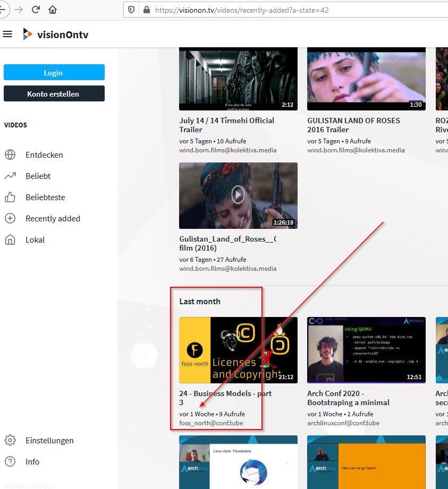The height and width of the screenshot is (489, 448).
Task: Click the visionOntv site title
Action: (x=63, y=35)
